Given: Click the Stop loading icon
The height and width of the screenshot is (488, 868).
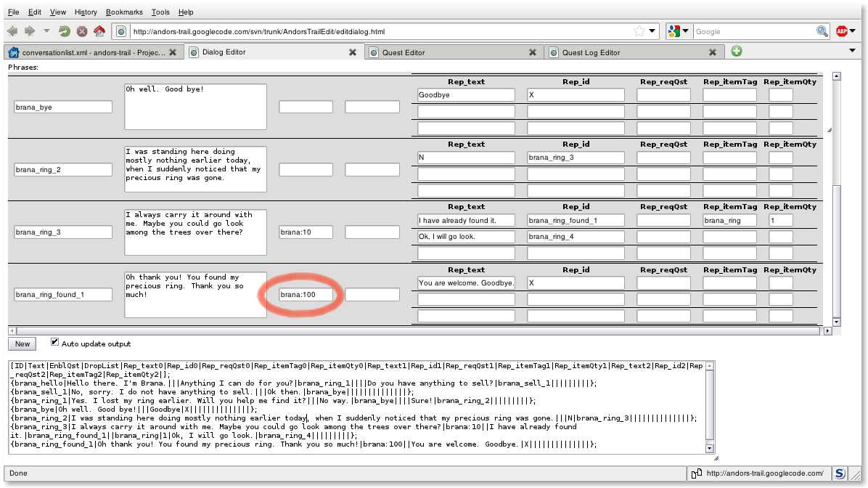Looking at the screenshot, I should pyautogui.click(x=82, y=31).
